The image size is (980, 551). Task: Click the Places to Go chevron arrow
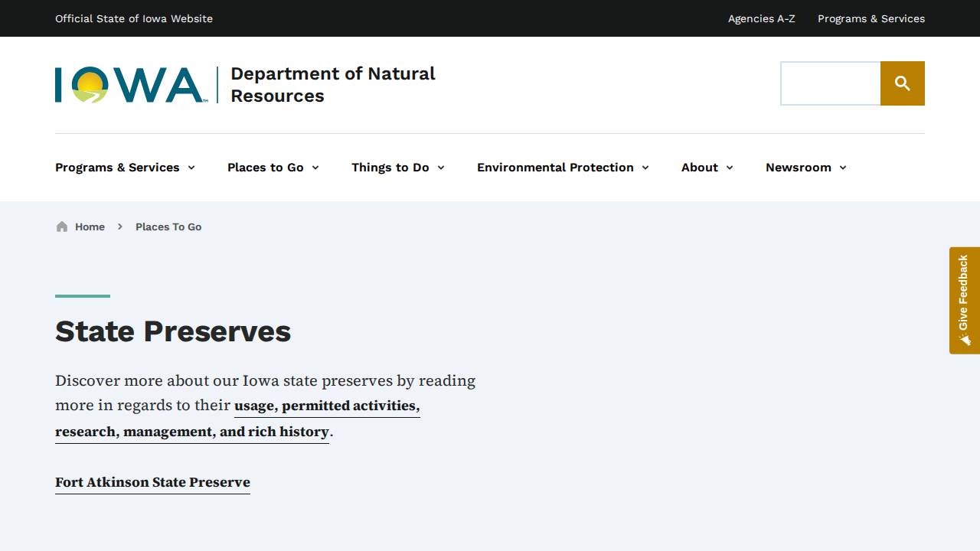click(x=316, y=168)
